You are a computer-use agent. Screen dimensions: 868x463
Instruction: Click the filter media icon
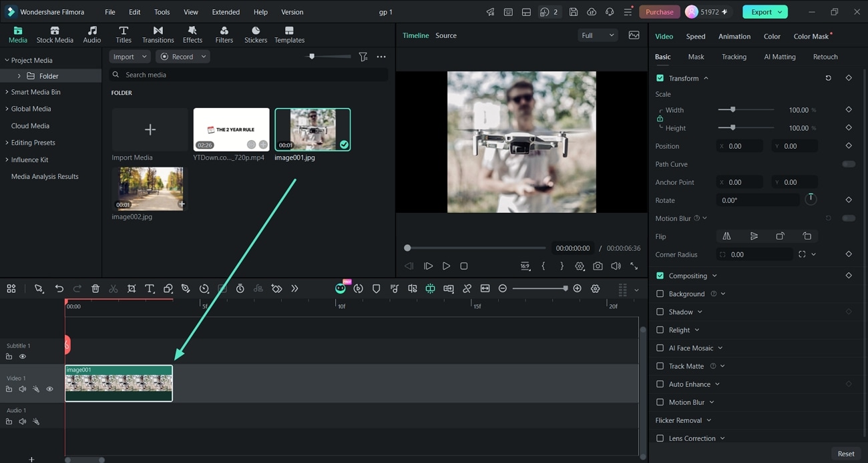coord(363,57)
